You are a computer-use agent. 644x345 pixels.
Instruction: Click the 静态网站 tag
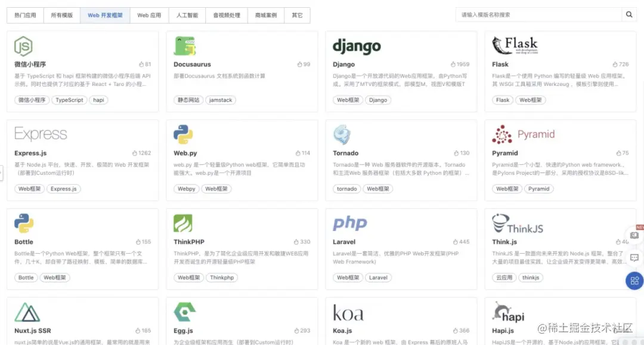[188, 100]
